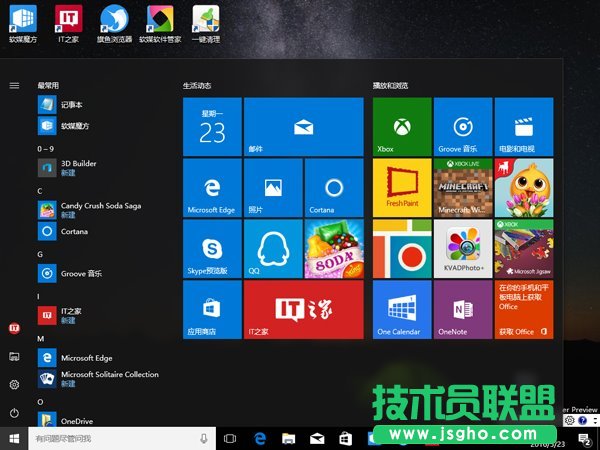Open 一键清理 desktop shortcut
The width and height of the screenshot is (600, 450).
(206, 24)
